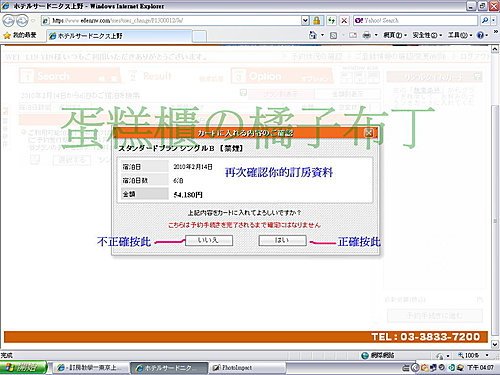Click the browser Forward arrow button

coord(22,21)
